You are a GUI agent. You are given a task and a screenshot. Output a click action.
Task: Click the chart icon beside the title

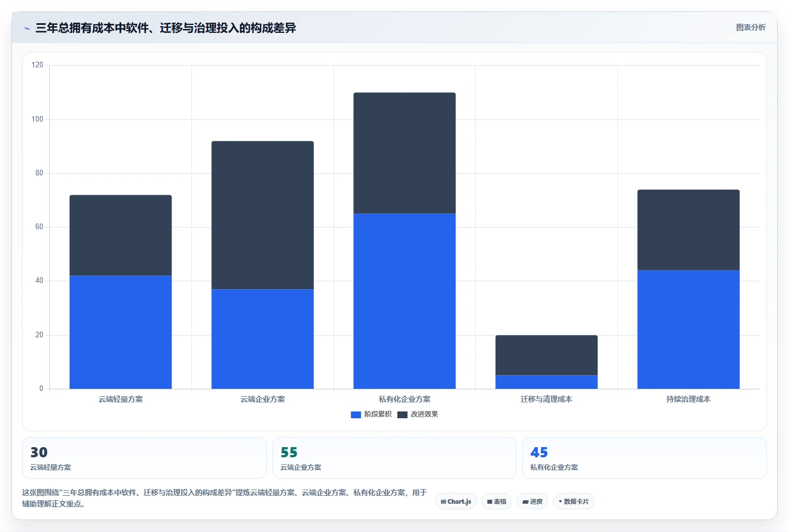(x=27, y=28)
